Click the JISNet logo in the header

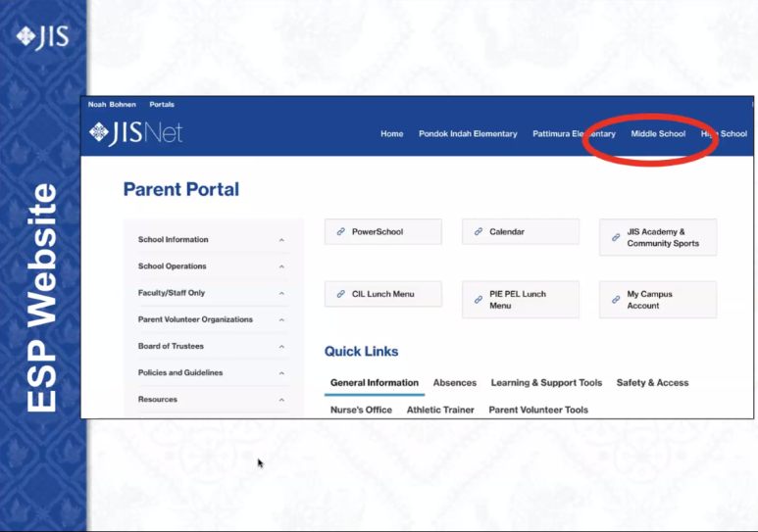click(136, 133)
